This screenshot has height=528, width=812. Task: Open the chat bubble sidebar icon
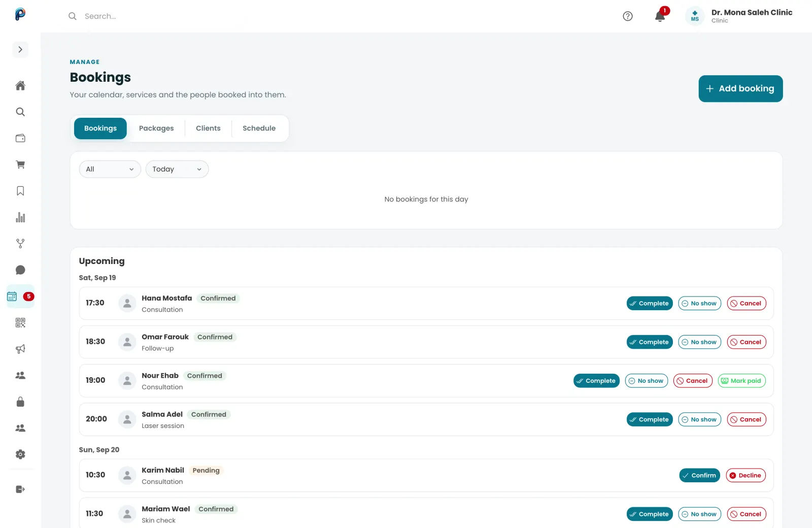pyautogui.click(x=20, y=270)
